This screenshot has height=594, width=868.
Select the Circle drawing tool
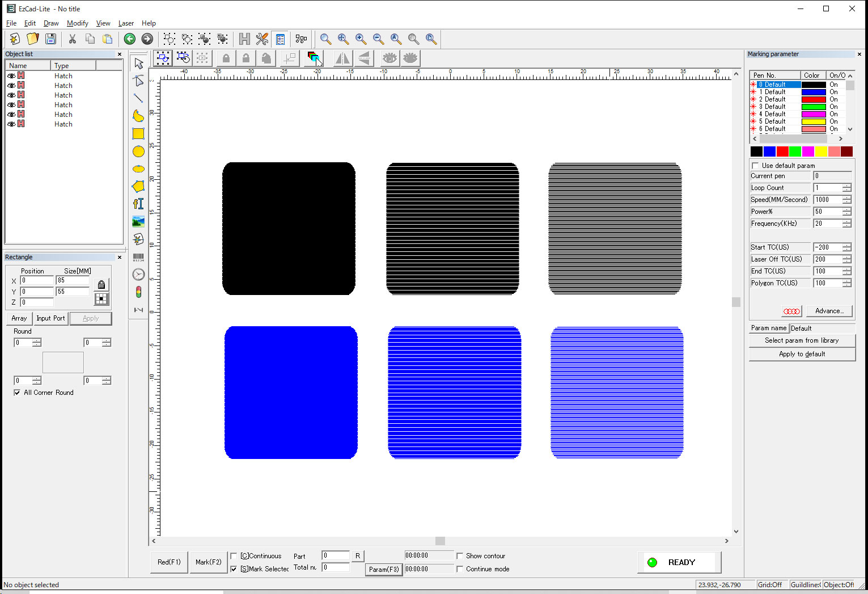point(138,151)
